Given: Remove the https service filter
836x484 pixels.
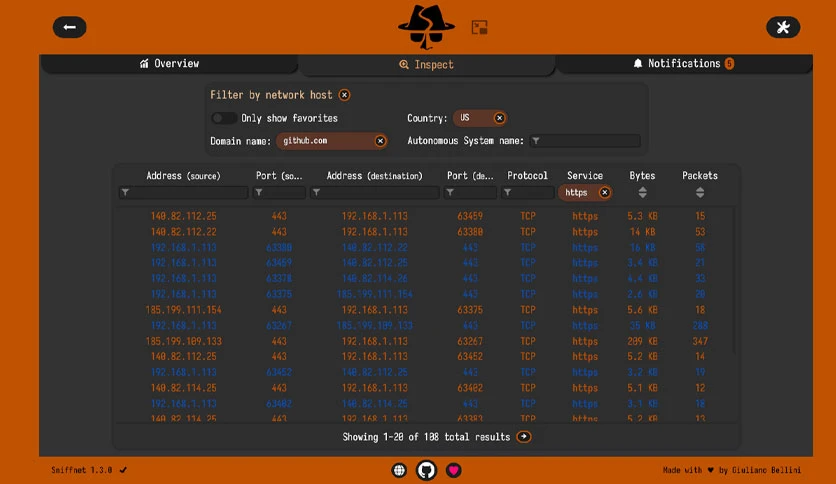Looking at the screenshot, I should [x=604, y=192].
